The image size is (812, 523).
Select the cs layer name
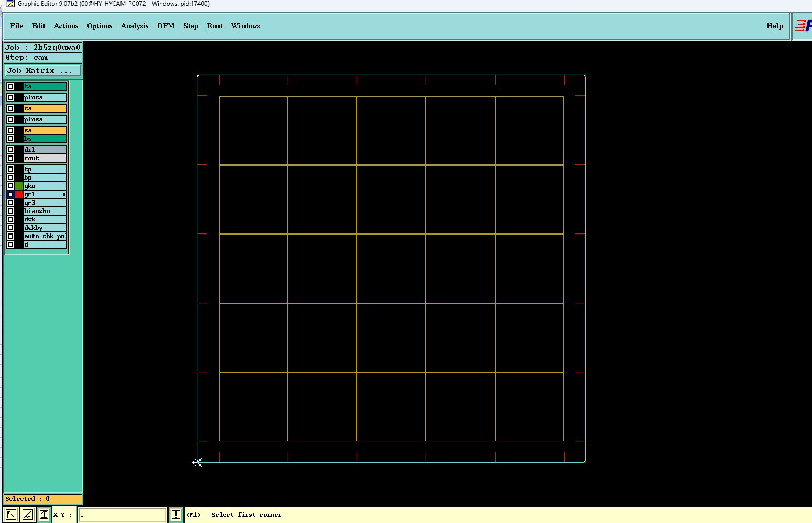45,108
